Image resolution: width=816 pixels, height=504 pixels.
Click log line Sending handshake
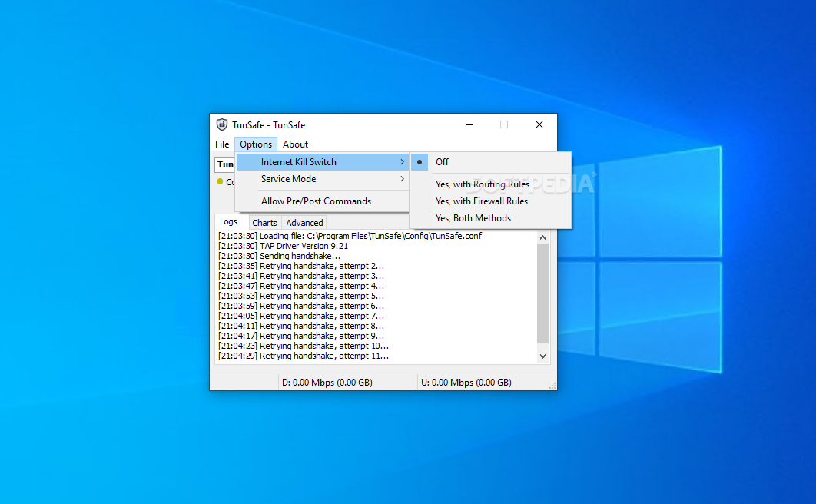coord(279,256)
